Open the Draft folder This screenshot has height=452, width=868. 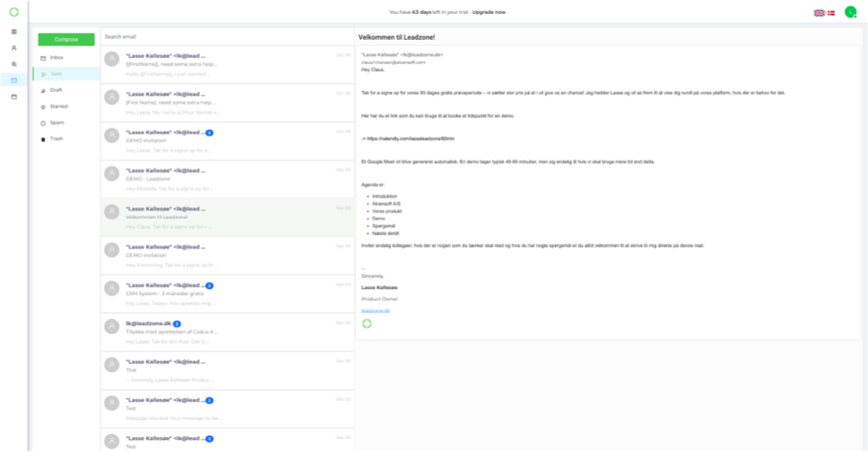(57, 90)
